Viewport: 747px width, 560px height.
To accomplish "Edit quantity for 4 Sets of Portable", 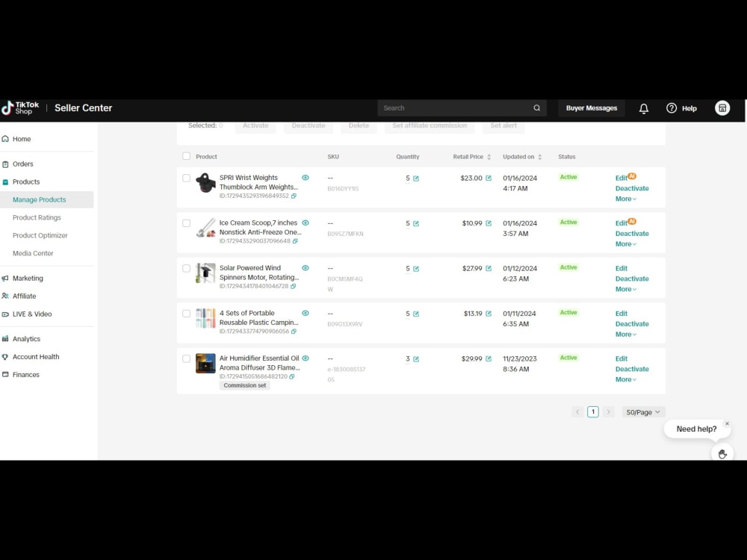I will point(416,314).
